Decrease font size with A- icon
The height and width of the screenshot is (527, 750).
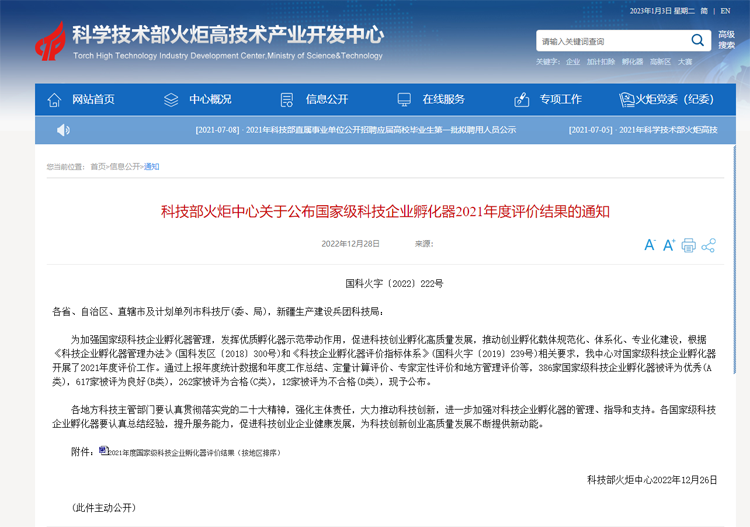point(649,245)
